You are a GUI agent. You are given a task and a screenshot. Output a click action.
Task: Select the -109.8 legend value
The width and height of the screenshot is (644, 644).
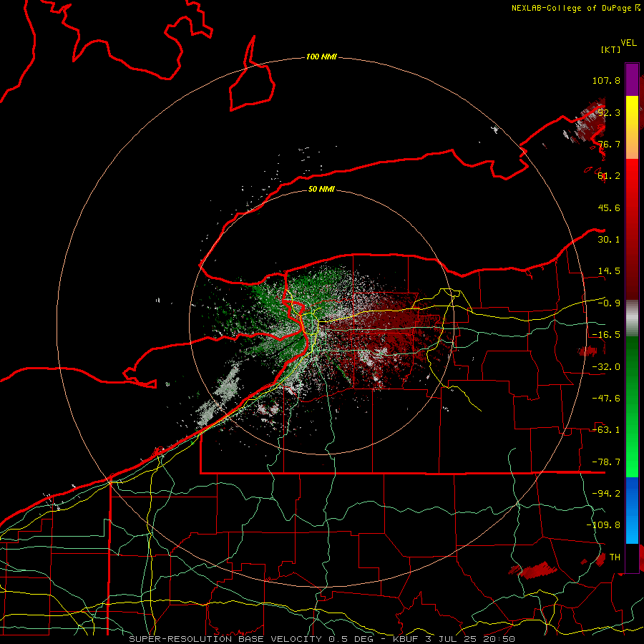[x=603, y=525]
